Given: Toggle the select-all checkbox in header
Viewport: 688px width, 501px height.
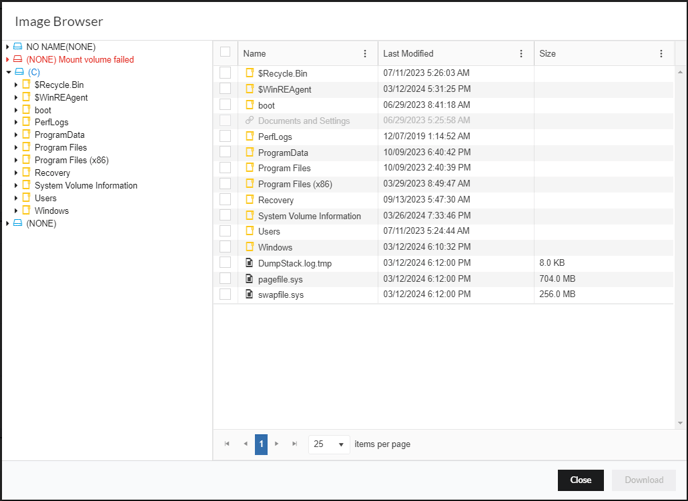Looking at the screenshot, I should click(x=225, y=52).
